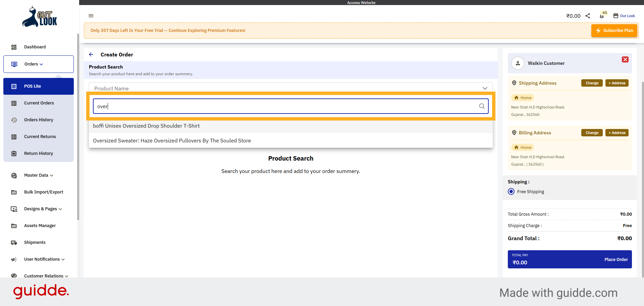Click the Assets Manager folder icon
The image size is (644, 306).
[14, 225]
